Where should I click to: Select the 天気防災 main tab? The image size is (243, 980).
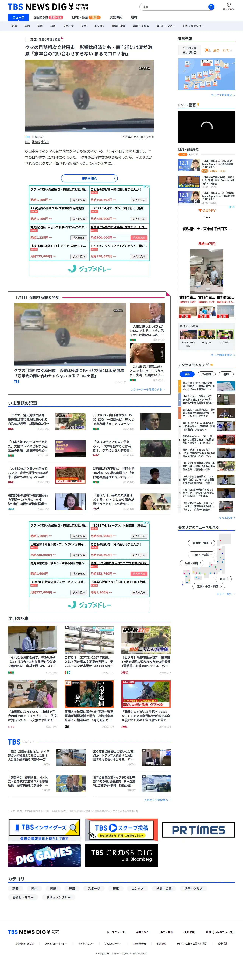tap(116, 17)
